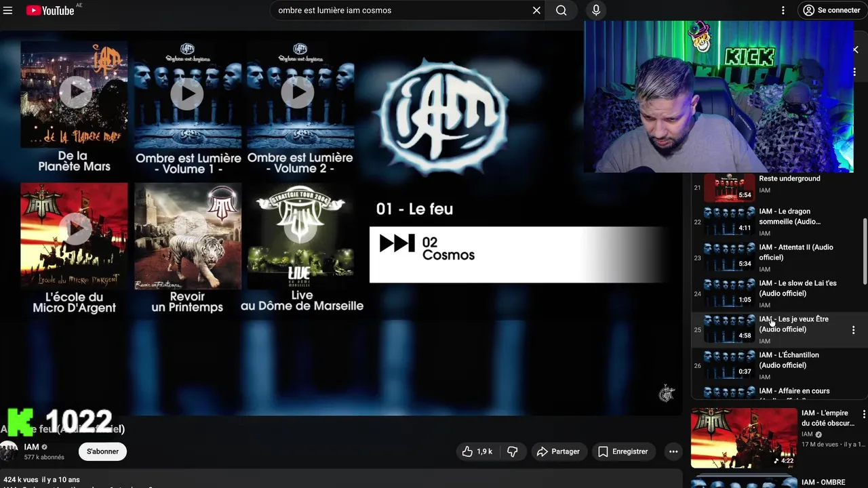
Task: Play playlist item Les je veux Être
Action: tap(776, 329)
